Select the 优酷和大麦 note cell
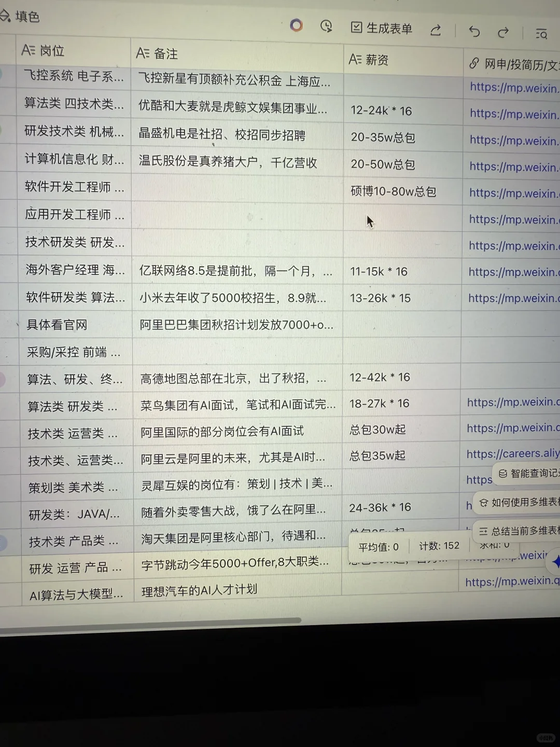 [x=237, y=108]
